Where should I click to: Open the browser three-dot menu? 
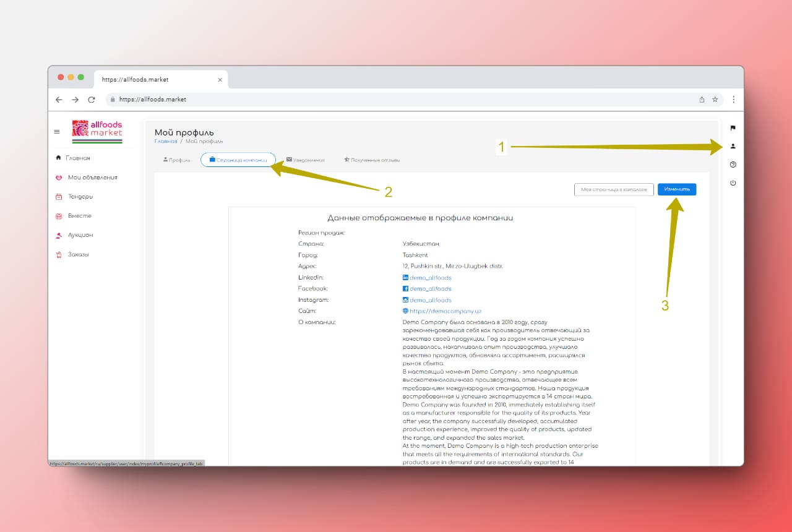[733, 100]
